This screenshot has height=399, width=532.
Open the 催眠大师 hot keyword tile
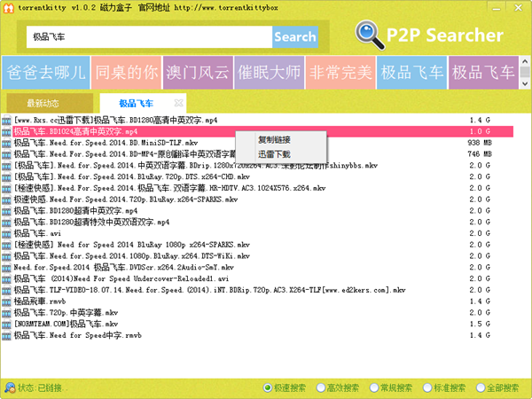click(x=269, y=73)
